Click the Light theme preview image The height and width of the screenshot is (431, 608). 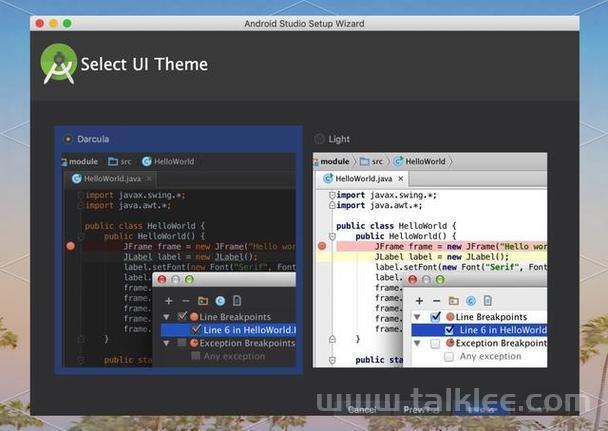pyautogui.click(x=430, y=260)
